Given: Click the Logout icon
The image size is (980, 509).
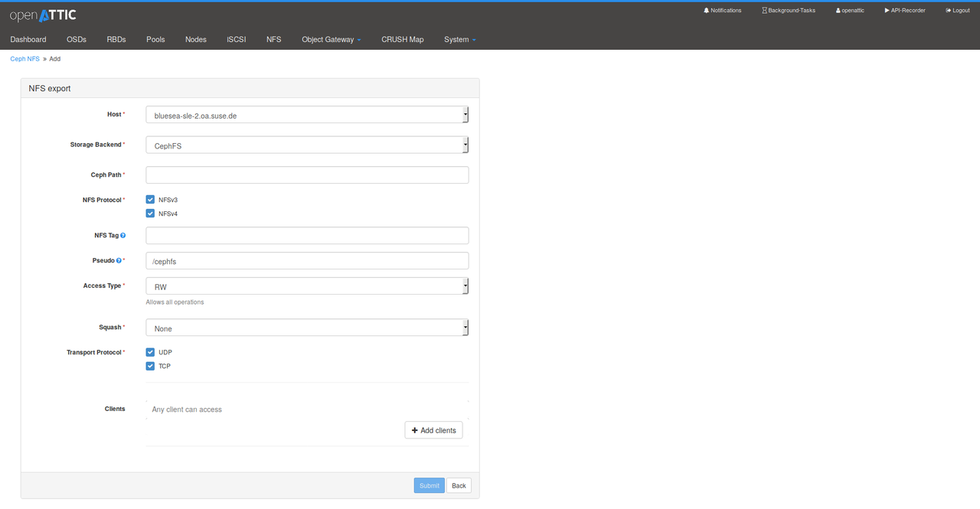Looking at the screenshot, I should pyautogui.click(x=958, y=11).
